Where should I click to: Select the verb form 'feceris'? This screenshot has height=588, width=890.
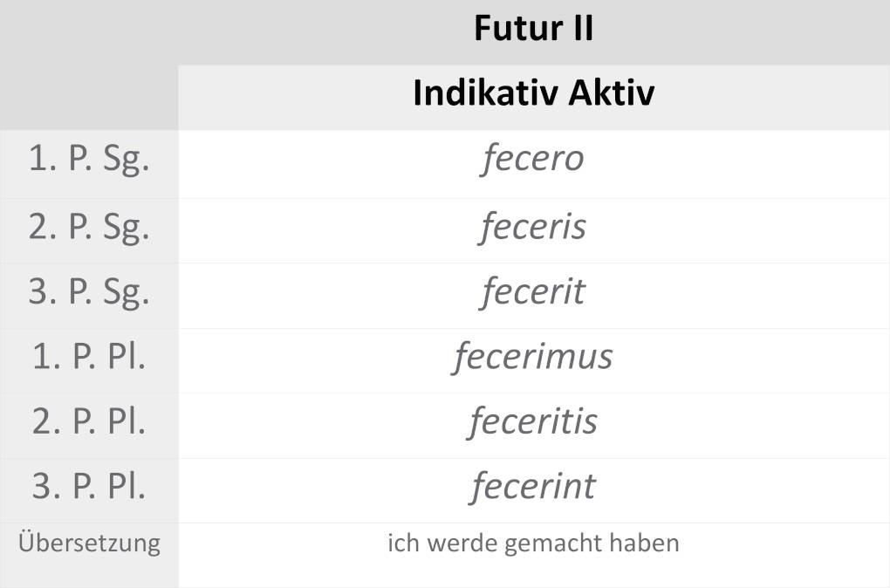pos(533,227)
